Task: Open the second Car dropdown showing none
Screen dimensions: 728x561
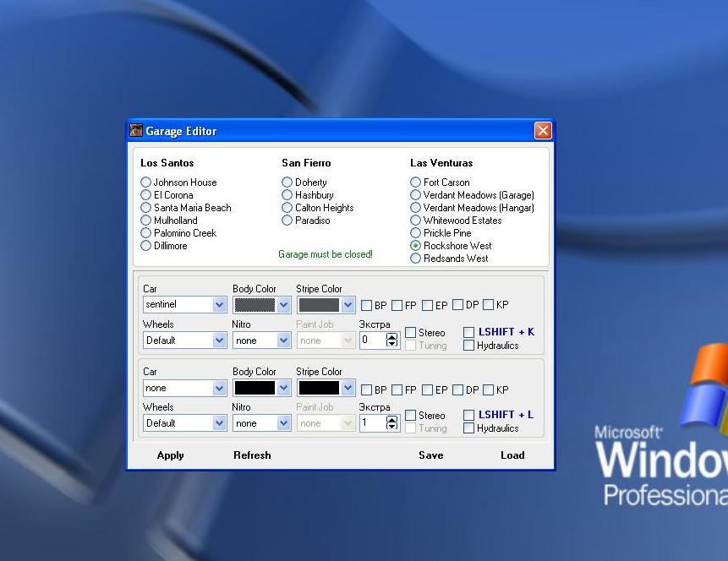Action: pos(219,389)
